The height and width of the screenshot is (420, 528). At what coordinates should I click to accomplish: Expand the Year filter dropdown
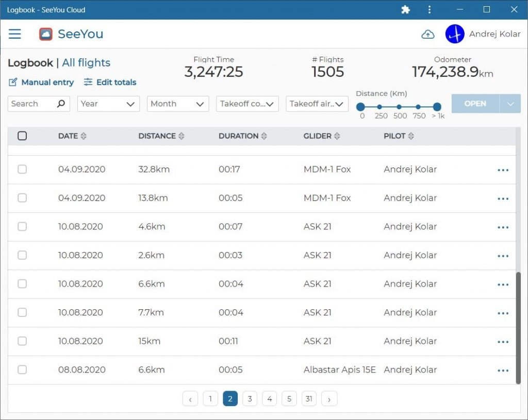tap(108, 104)
